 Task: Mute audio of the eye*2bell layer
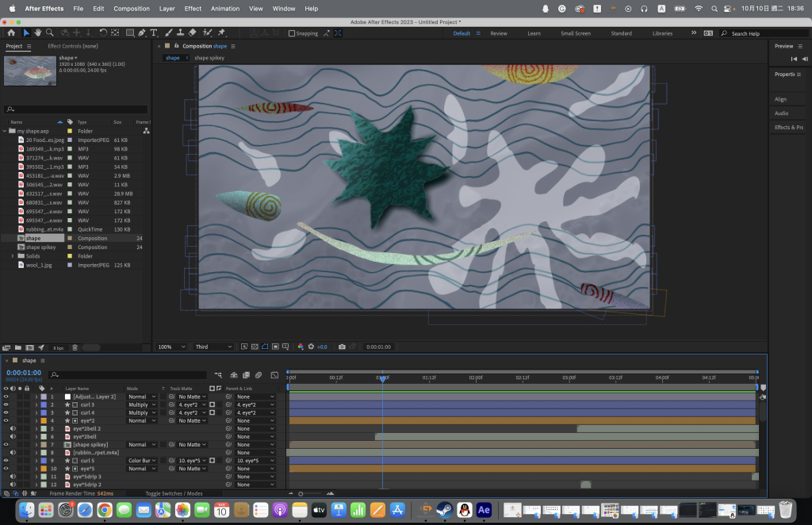(x=13, y=436)
